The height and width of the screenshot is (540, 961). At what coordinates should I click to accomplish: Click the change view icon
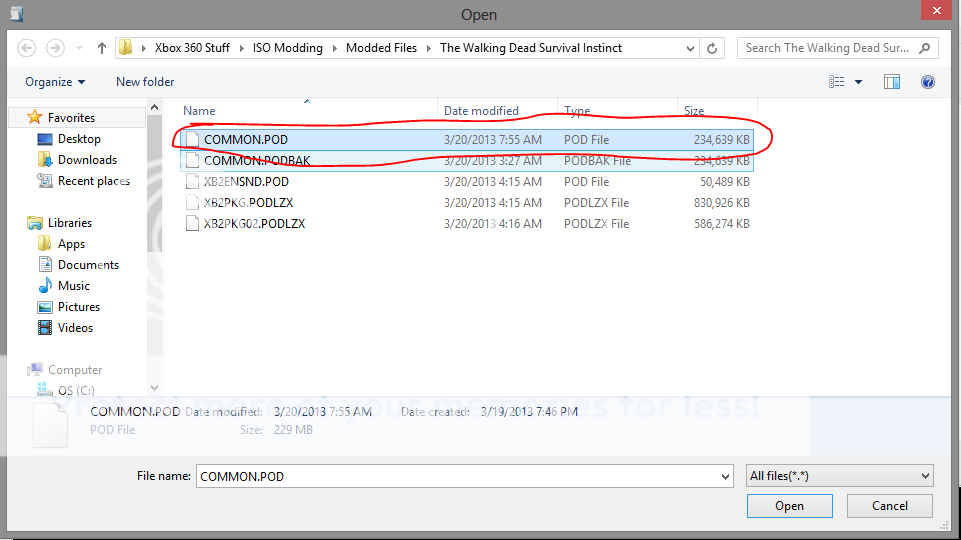836,82
